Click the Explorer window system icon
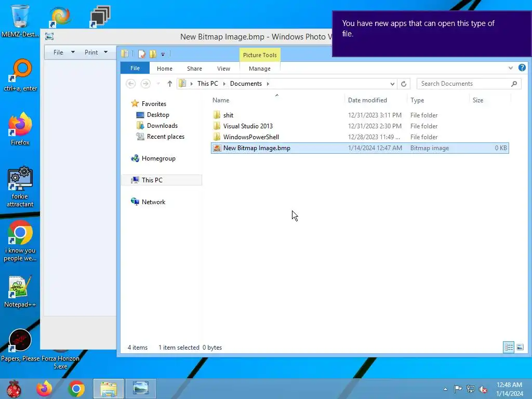 125,54
